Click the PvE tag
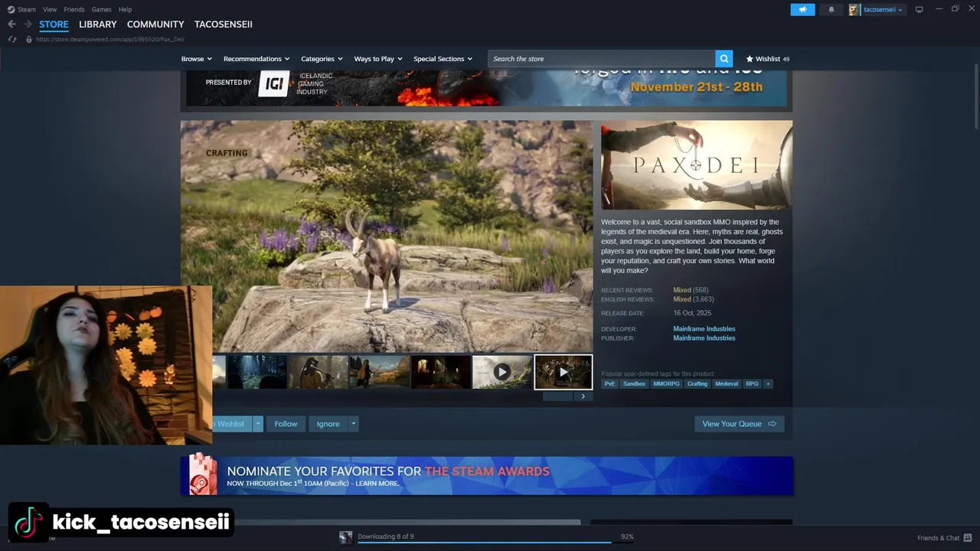The width and height of the screenshot is (980, 551). click(x=609, y=383)
